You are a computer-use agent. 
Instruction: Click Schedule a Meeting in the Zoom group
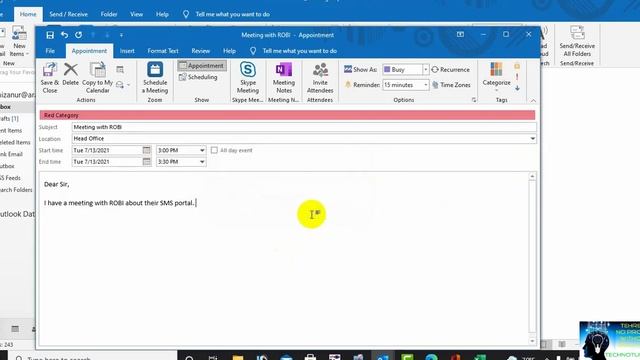155,78
